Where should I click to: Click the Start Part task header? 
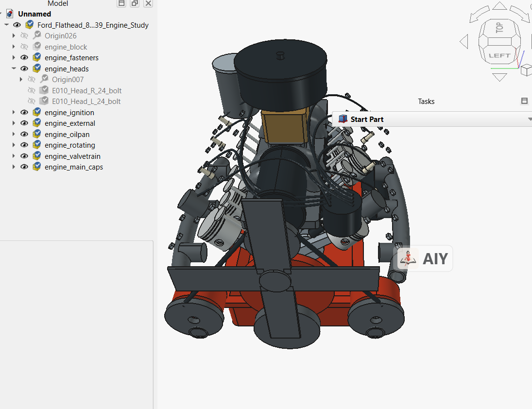pos(431,119)
